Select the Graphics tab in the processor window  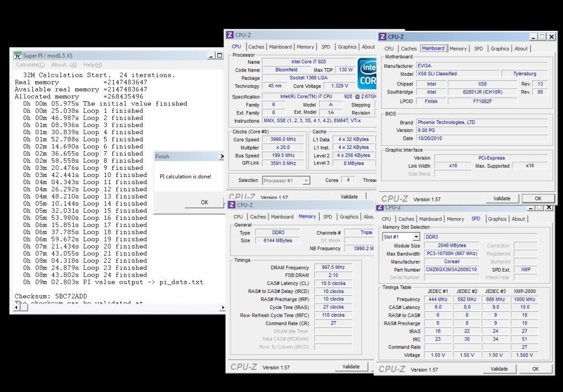pos(347,47)
